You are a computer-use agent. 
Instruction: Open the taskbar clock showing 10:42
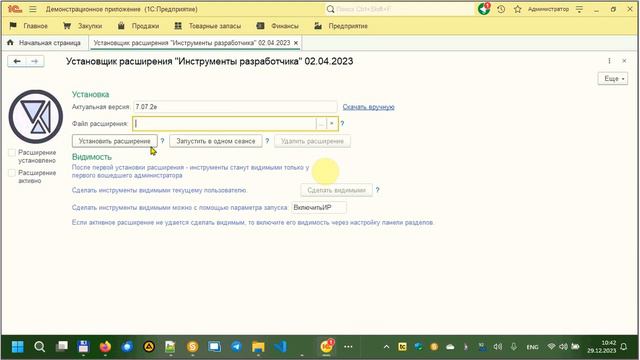602,347
